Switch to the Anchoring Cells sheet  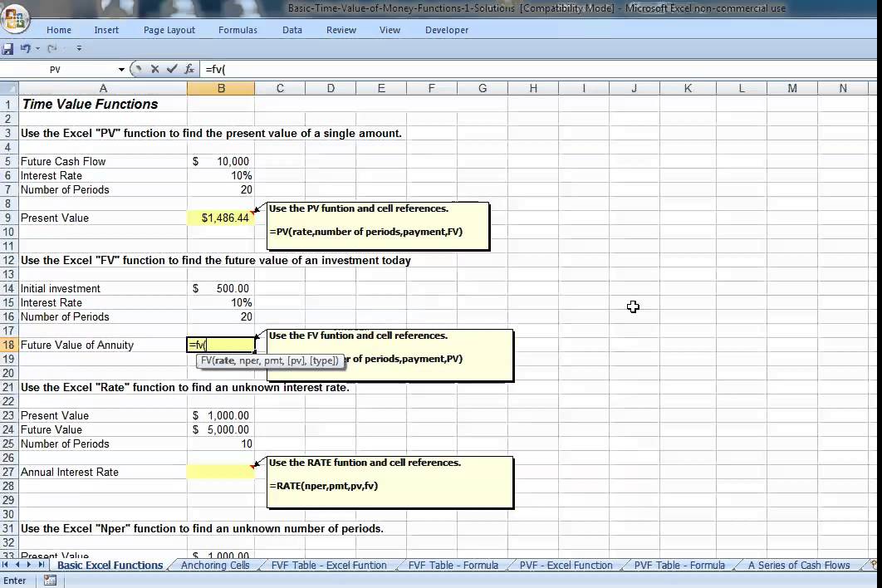pyautogui.click(x=215, y=565)
